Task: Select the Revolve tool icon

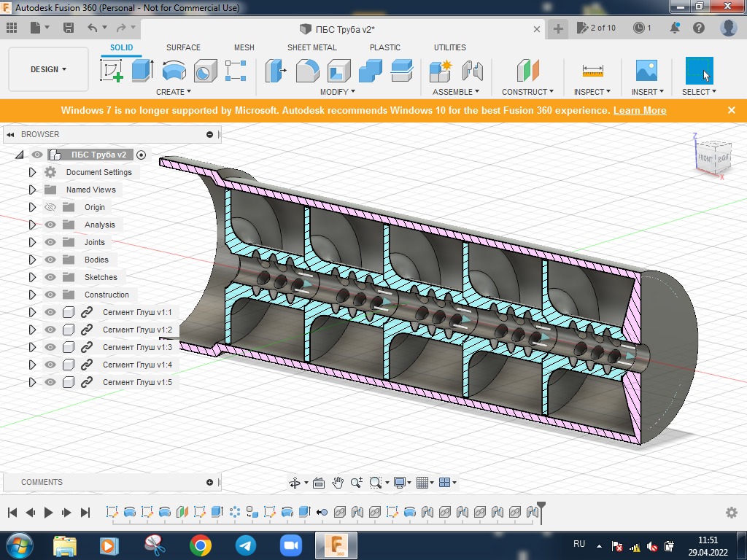Action: [174, 71]
